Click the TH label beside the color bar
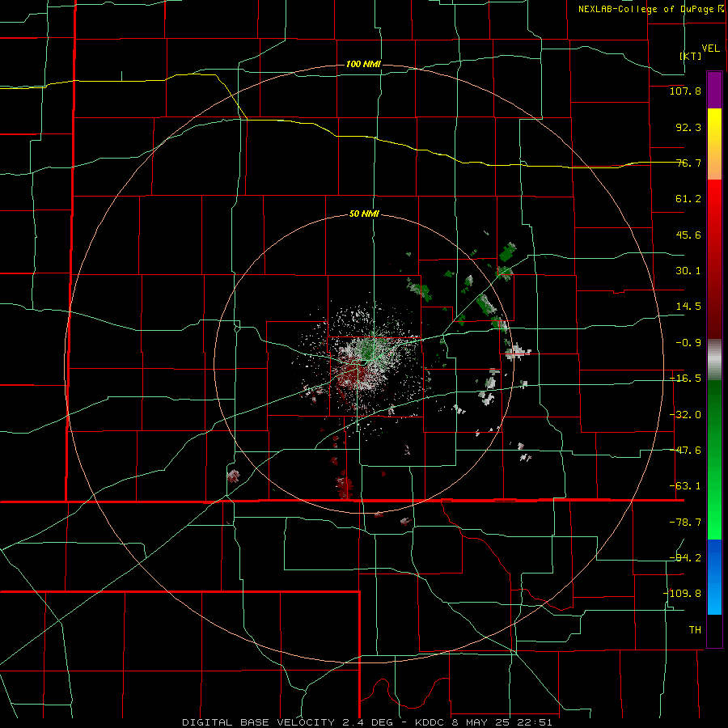Image resolution: width=728 pixels, height=728 pixels. [695, 630]
